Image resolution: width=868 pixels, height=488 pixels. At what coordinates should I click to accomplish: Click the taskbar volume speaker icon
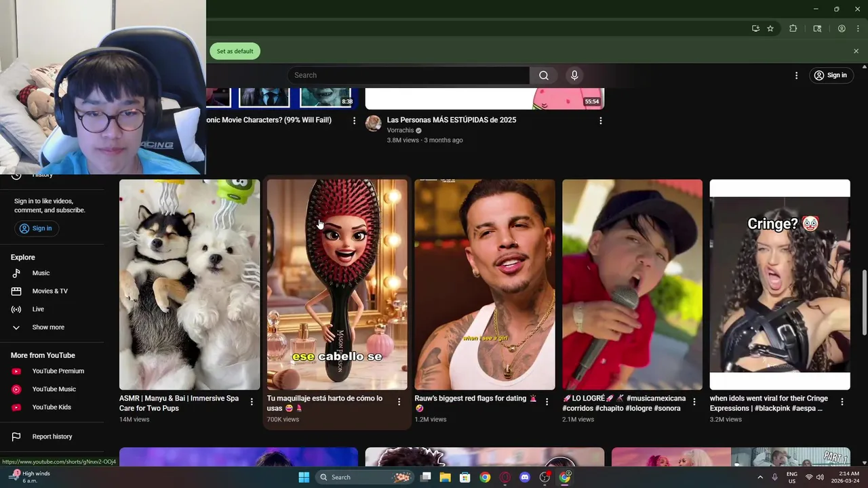pyautogui.click(x=821, y=477)
